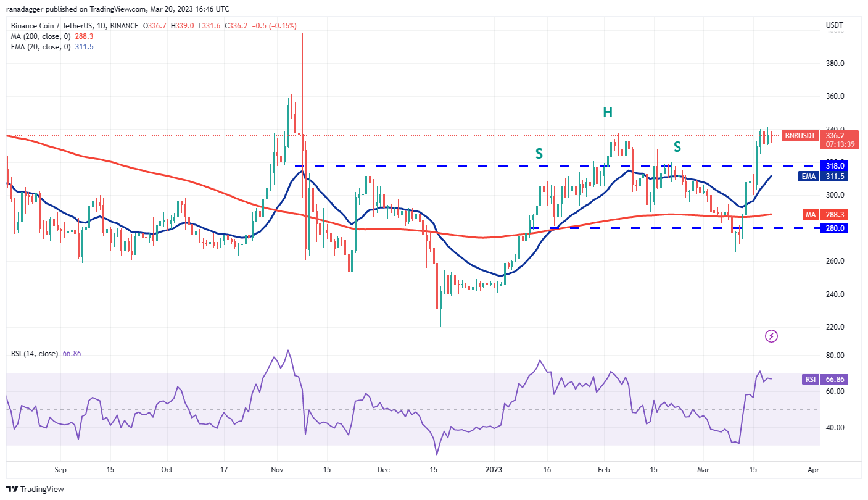Viewport: 868px width, 500px height.
Task: Click the '300.0' price axis label
Action: click(x=835, y=195)
